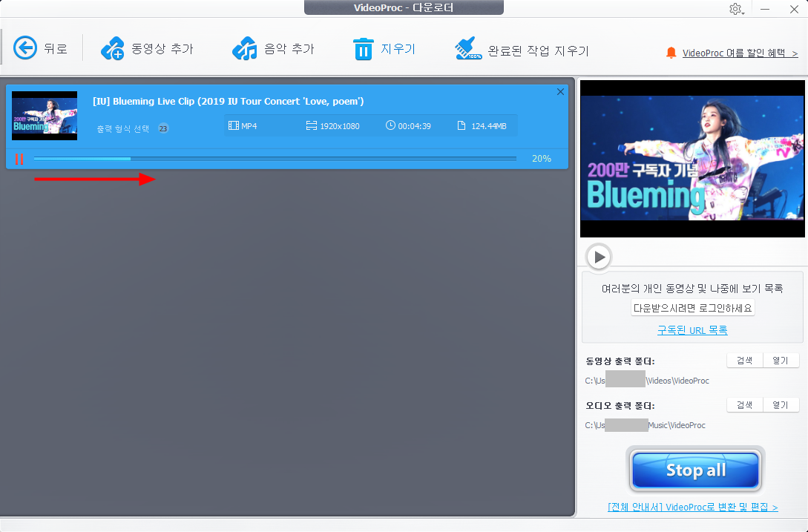
Task: Click the Stop all button
Action: pyautogui.click(x=696, y=470)
